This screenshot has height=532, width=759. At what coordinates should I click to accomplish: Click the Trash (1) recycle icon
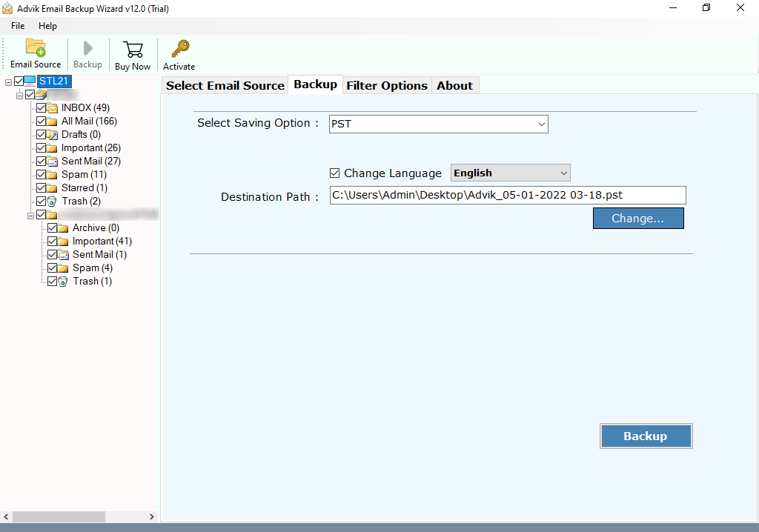click(x=63, y=282)
